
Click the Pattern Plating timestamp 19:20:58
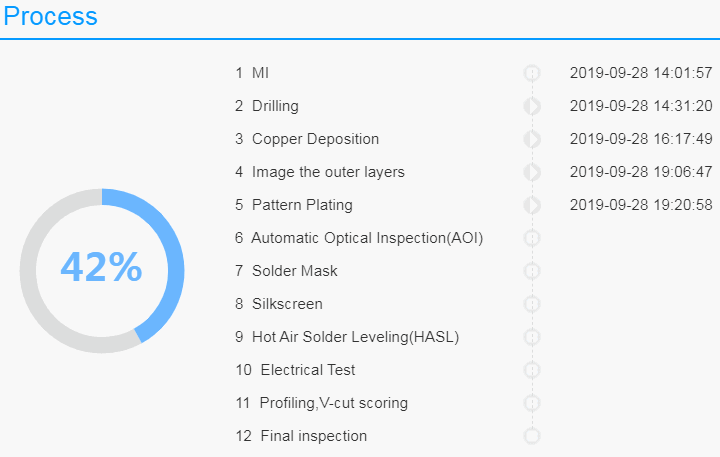pyautogui.click(x=641, y=205)
